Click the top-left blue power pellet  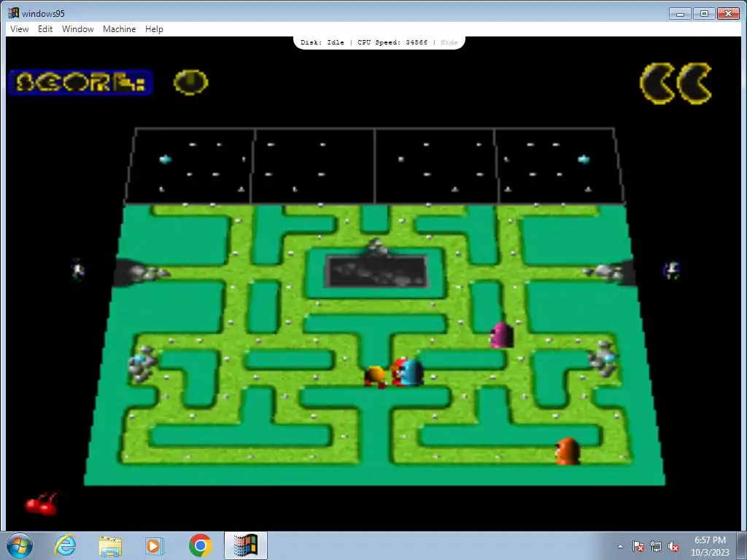click(166, 159)
